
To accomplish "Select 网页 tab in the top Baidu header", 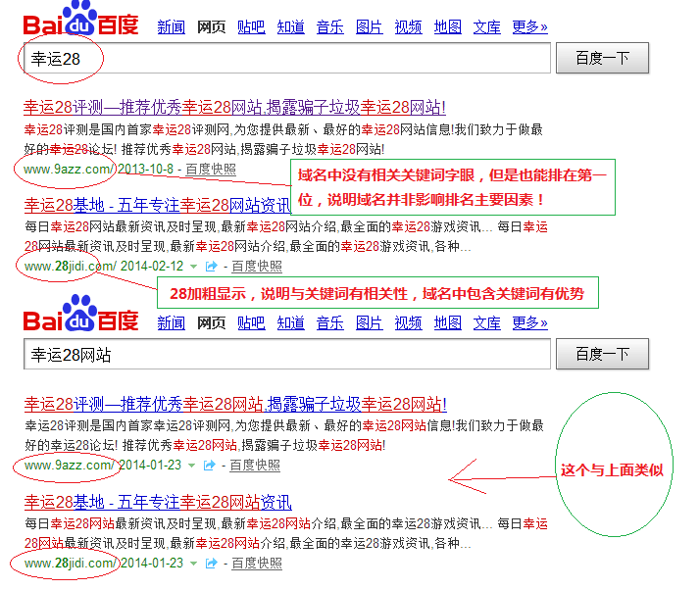I will pos(211,27).
